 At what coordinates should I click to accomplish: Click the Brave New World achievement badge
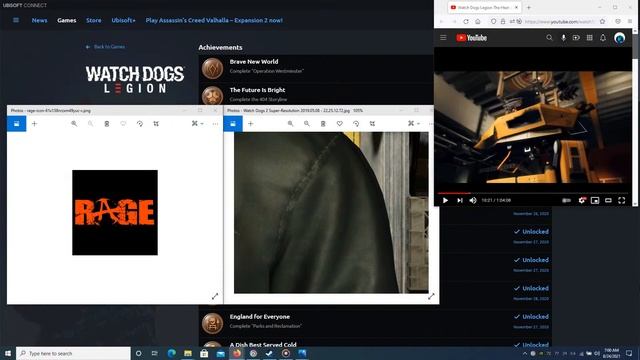click(x=212, y=67)
